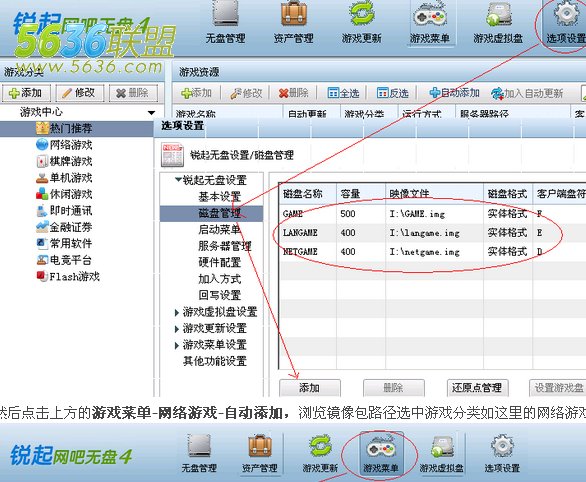The image size is (586, 482).
Task: Click 添加 under 游戏分类 panel
Action: coord(26,93)
